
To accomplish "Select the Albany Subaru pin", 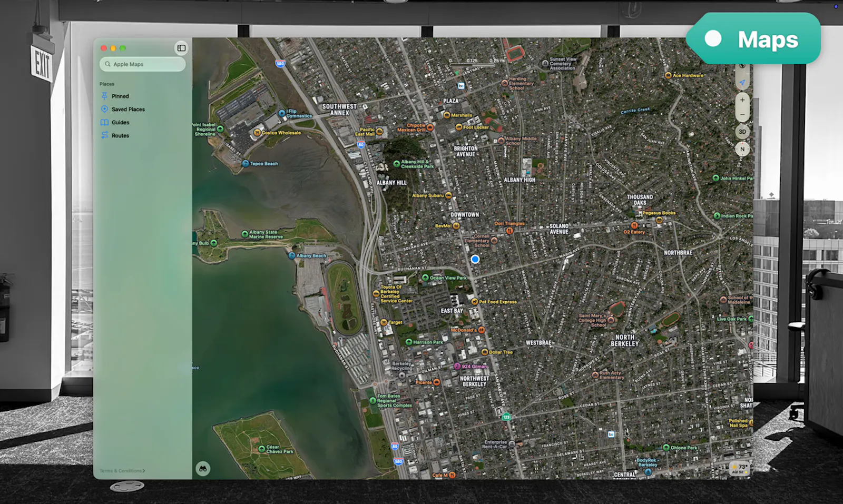I will click(x=448, y=195).
